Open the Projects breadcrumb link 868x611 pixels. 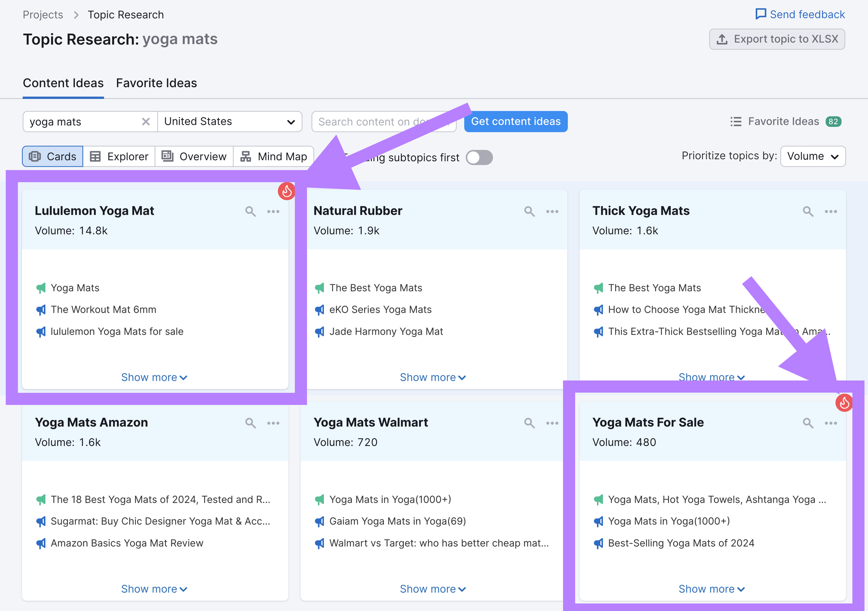point(43,14)
